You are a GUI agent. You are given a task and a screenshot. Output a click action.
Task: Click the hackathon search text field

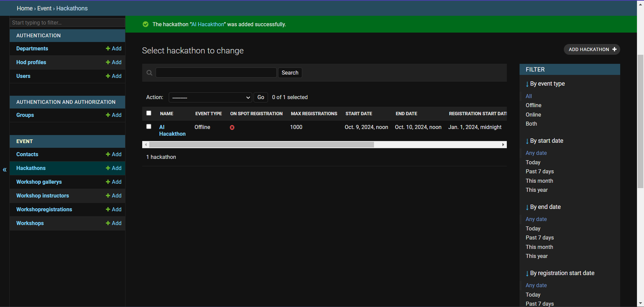coord(216,73)
